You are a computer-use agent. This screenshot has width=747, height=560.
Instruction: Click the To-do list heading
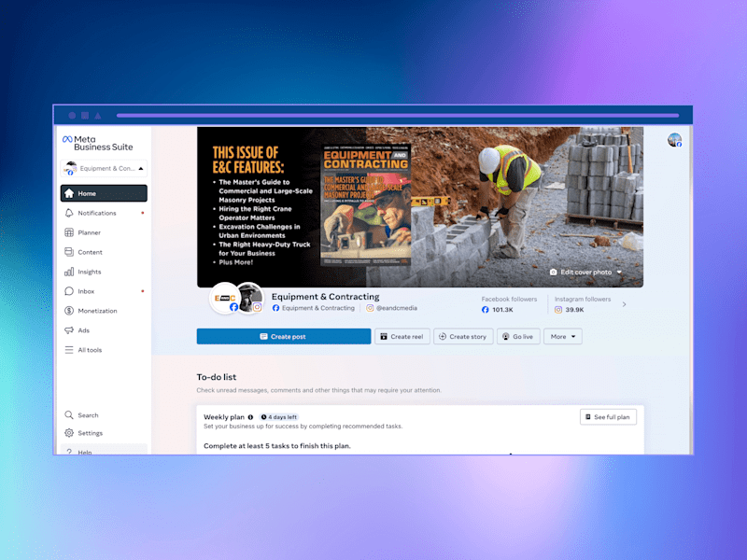click(x=217, y=377)
